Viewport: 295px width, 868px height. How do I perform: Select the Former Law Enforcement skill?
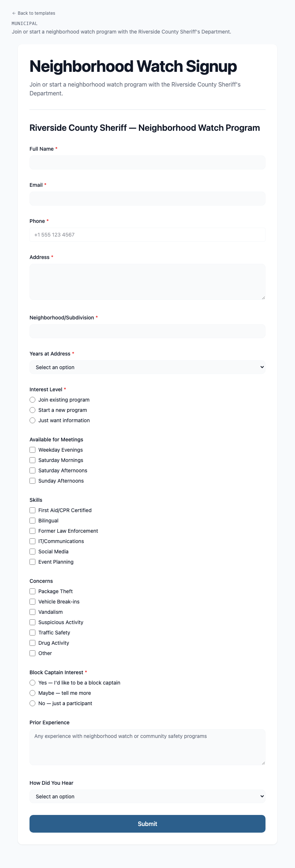tap(32, 531)
